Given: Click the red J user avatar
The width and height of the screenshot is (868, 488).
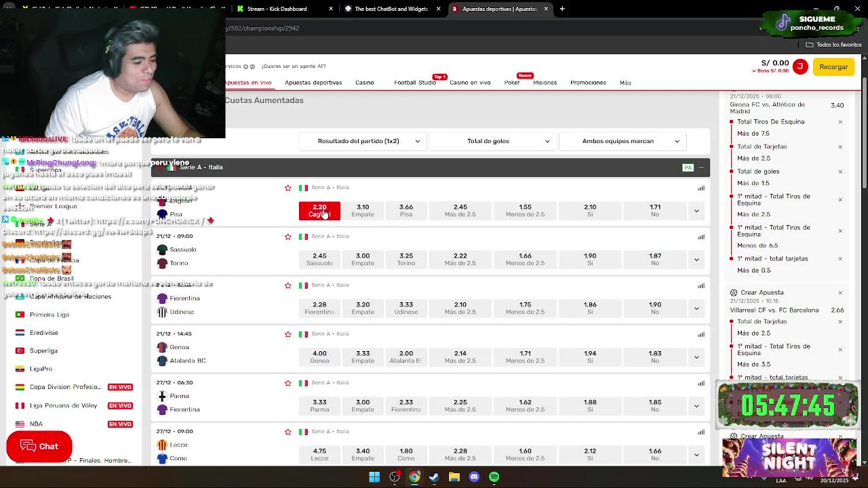Looking at the screenshot, I should (x=800, y=66).
